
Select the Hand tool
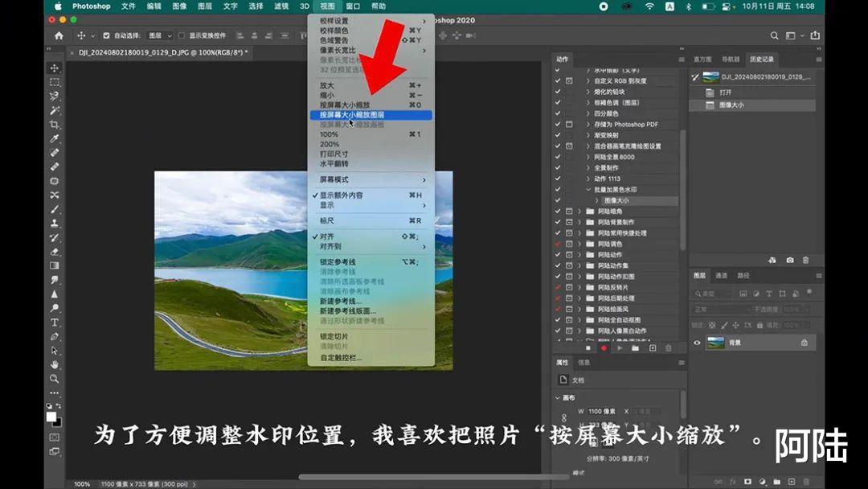click(55, 364)
